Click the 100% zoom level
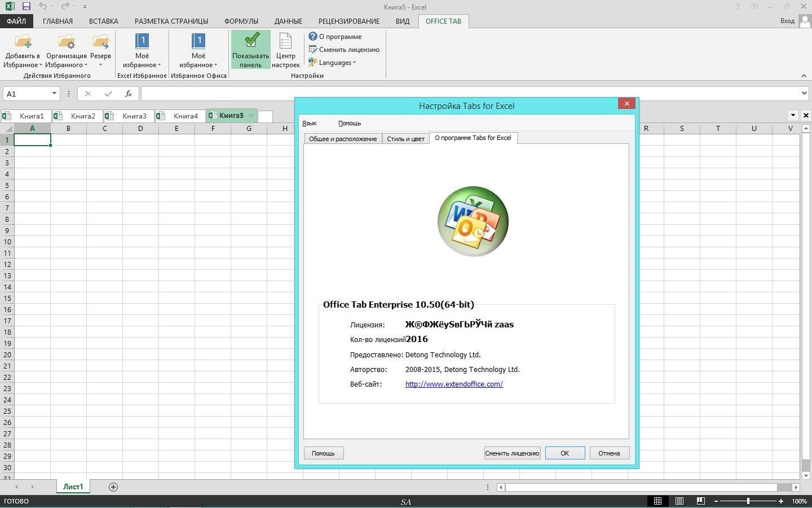This screenshot has width=812, height=508. click(799, 501)
